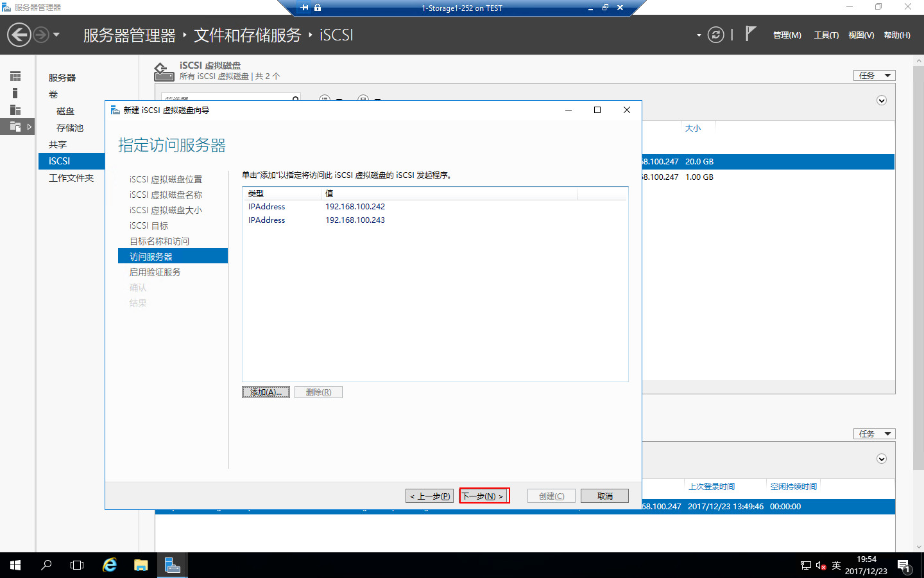Go to wizard step iSCSI 虚拟磁盘大小
This screenshot has height=578, width=924.
click(166, 210)
